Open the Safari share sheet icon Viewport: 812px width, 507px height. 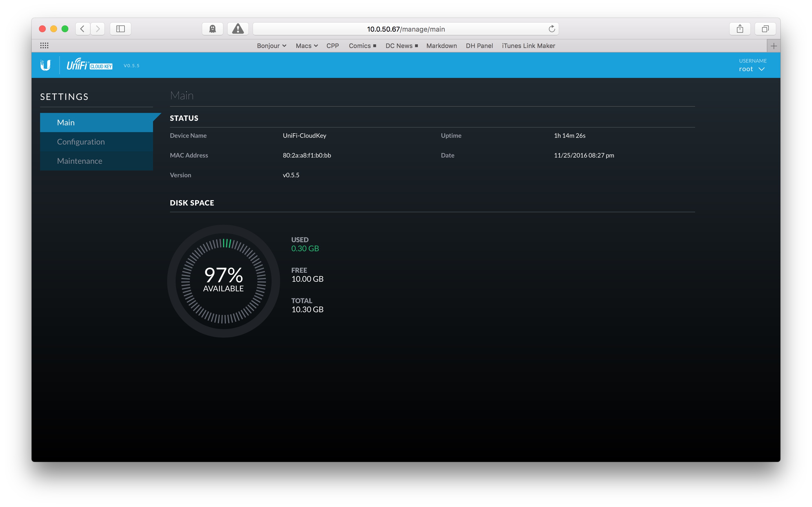click(x=740, y=29)
